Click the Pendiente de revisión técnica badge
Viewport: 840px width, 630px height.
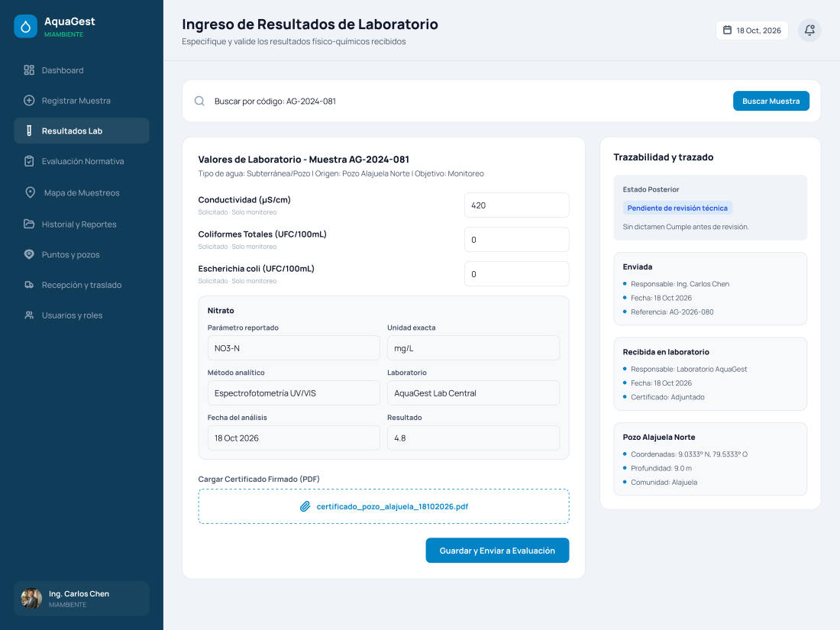pos(677,208)
